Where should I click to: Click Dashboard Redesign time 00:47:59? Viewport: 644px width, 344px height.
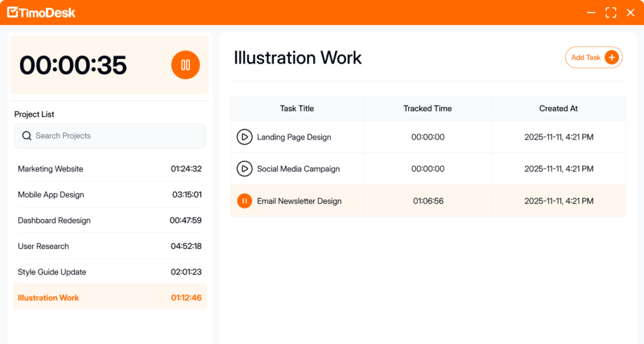pyautogui.click(x=186, y=221)
